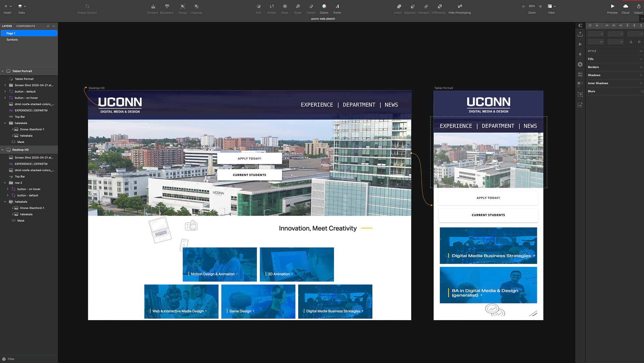Viewport: 644px width, 363px height.
Task: Click the add-image icon in side strip
Action: [580, 105]
